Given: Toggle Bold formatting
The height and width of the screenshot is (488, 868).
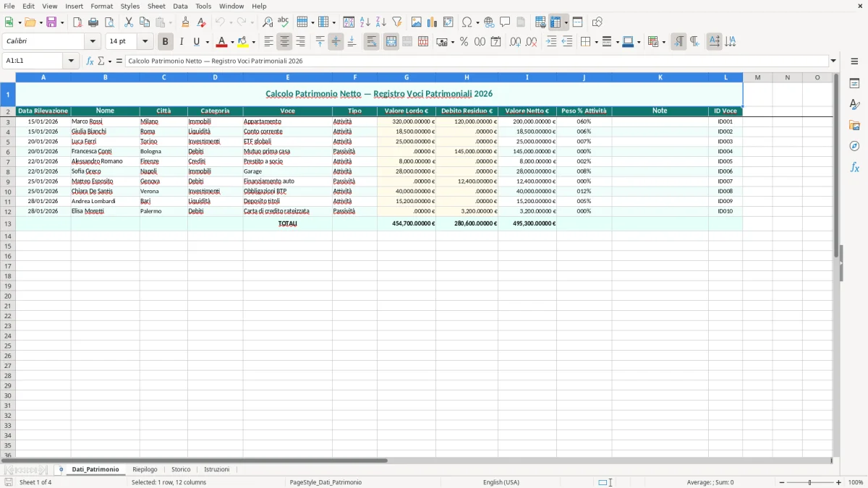Looking at the screenshot, I should tap(165, 42).
